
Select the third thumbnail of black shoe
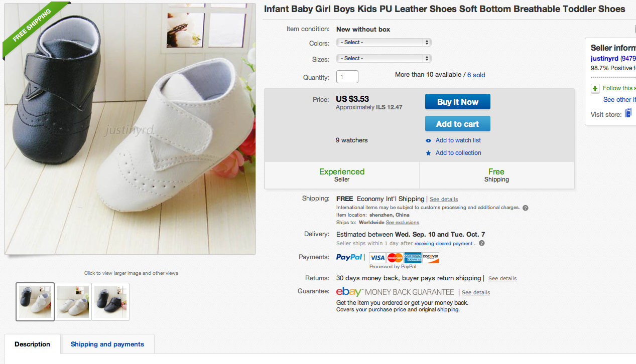(110, 302)
